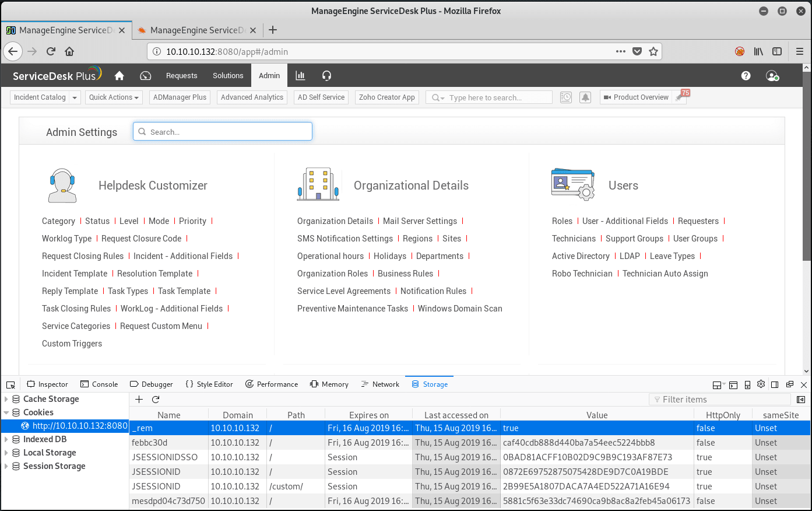Viewport: 812px width, 511px height.
Task: Open the user profile icon
Action: (x=772, y=76)
